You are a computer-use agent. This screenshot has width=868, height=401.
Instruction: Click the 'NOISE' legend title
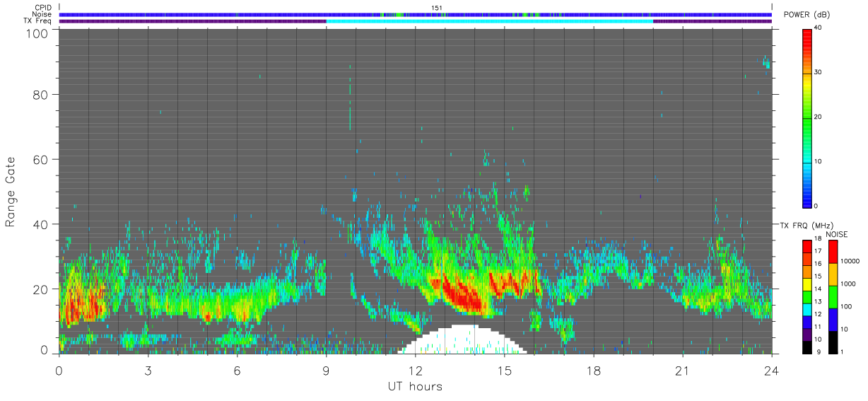(836, 234)
